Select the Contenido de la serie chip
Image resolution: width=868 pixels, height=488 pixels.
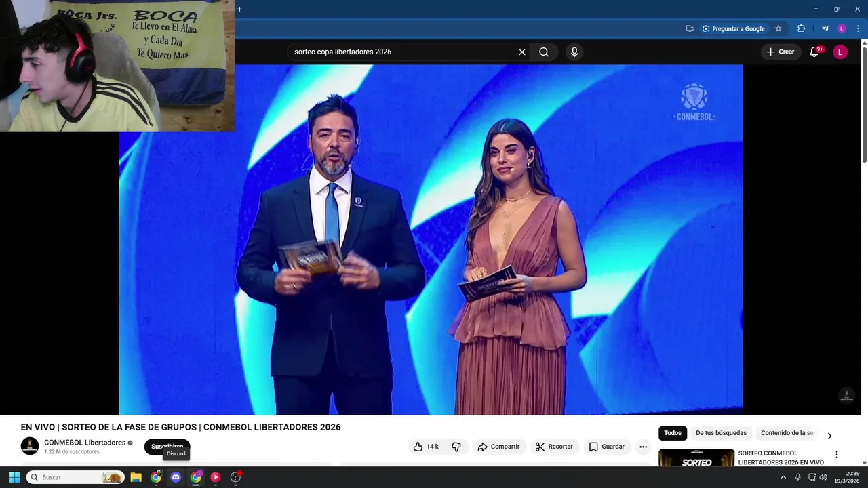click(x=787, y=433)
